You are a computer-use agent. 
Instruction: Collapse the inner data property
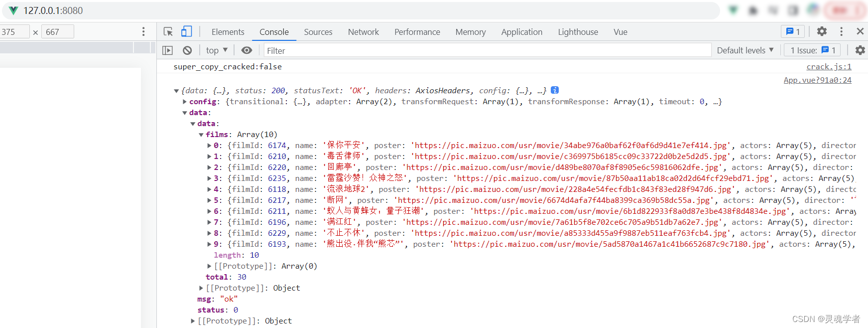pyautogui.click(x=193, y=124)
